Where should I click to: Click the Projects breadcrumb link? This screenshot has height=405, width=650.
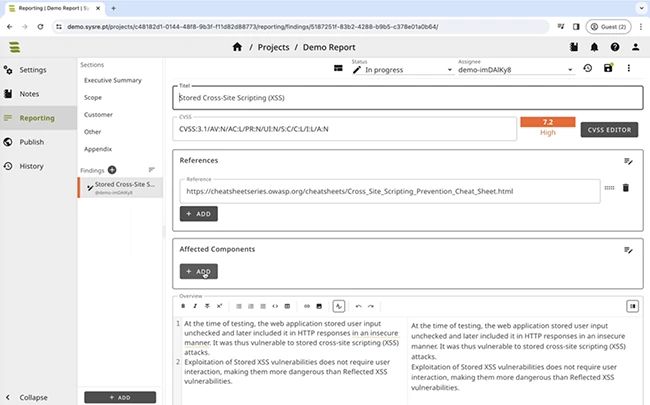click(x=273, y=47)
